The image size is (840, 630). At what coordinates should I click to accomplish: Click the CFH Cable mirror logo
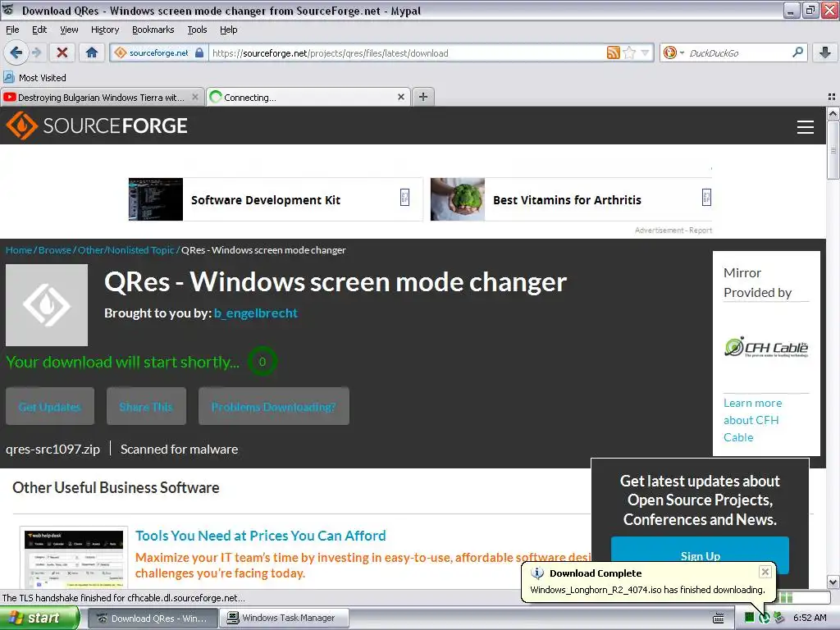[766, 348]
